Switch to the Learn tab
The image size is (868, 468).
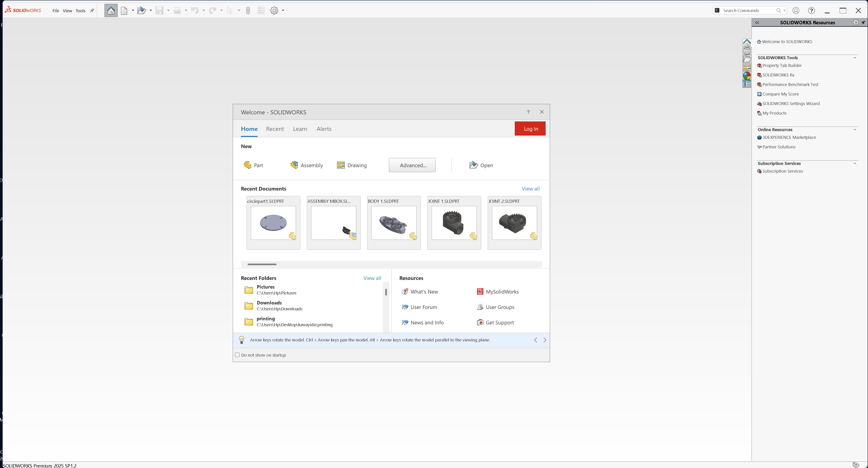click(x=300, y=129)
